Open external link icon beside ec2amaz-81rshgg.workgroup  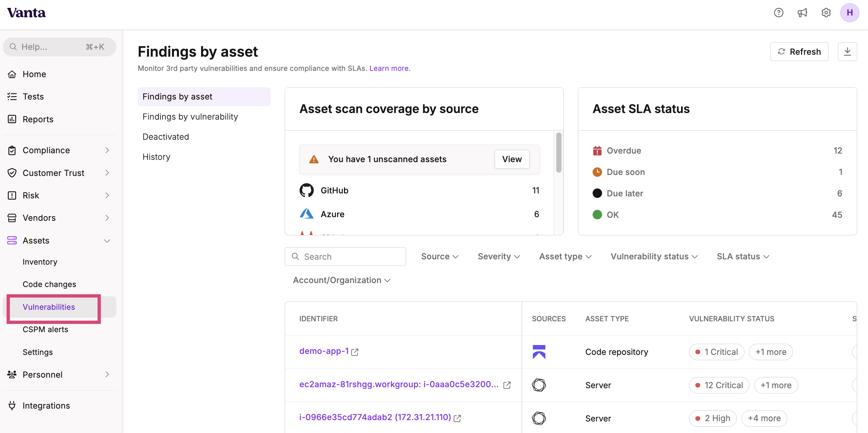(x=507, y=385)
